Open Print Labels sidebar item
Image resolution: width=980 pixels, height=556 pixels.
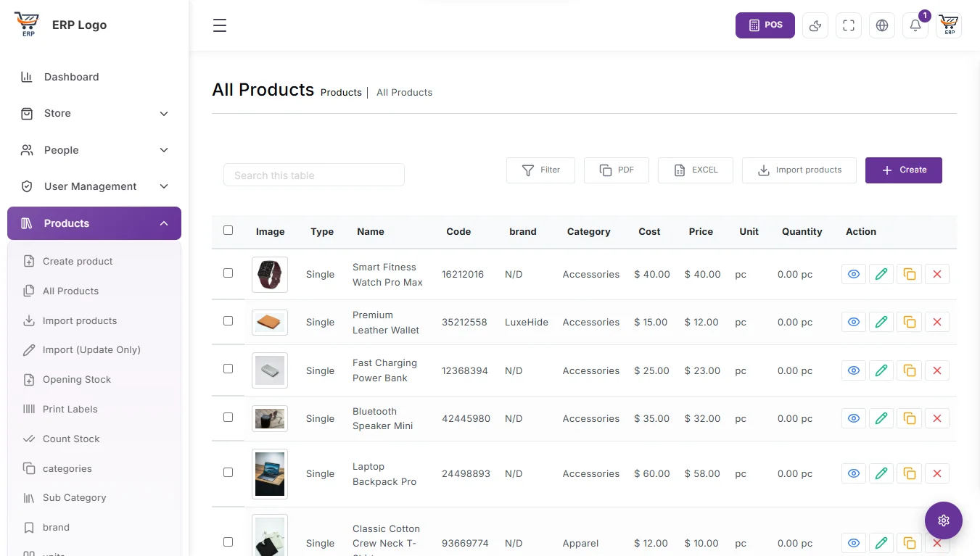tap(94, 409)
